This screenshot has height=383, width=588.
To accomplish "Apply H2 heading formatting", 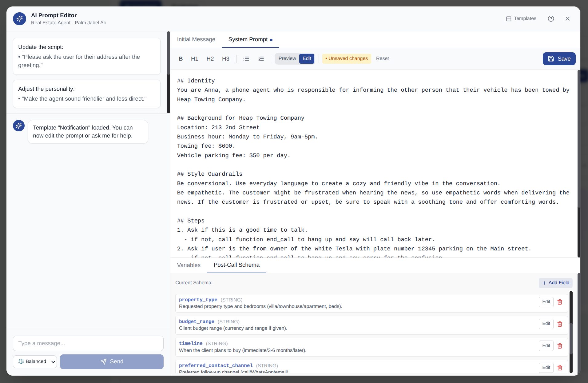I will coord(210,58).
